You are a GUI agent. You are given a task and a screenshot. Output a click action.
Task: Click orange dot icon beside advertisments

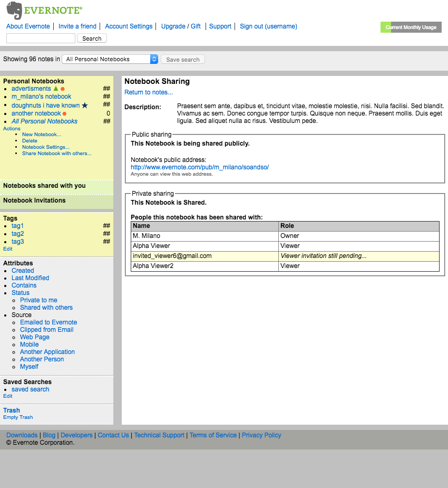[x=63, y=89]
